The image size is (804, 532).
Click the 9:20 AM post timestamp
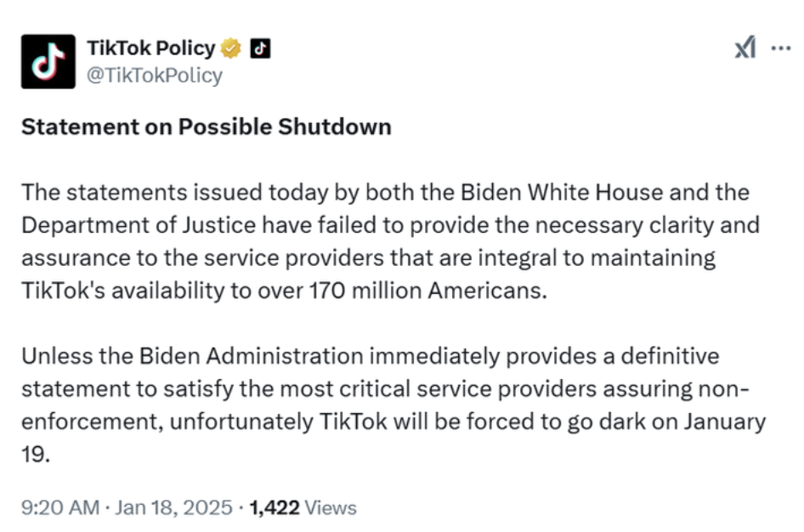59,507
